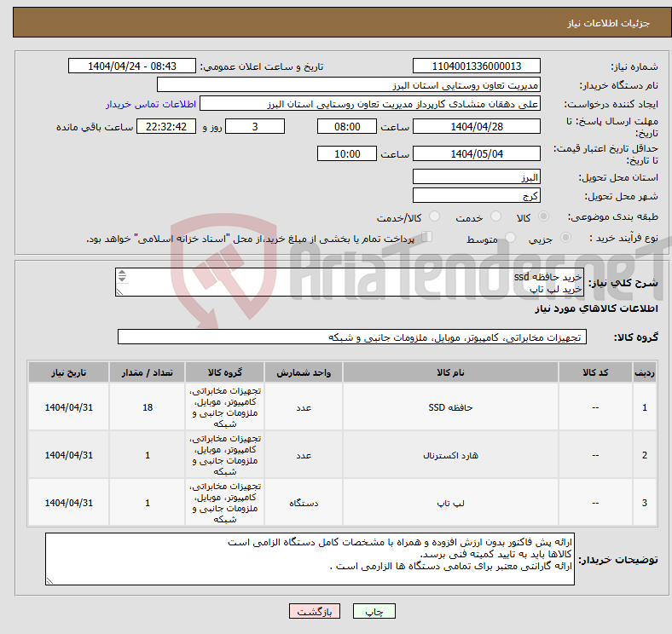Click the announcement date field 1404/04/24 - 08:43
The image size is (672, 634).
point(132,66)
